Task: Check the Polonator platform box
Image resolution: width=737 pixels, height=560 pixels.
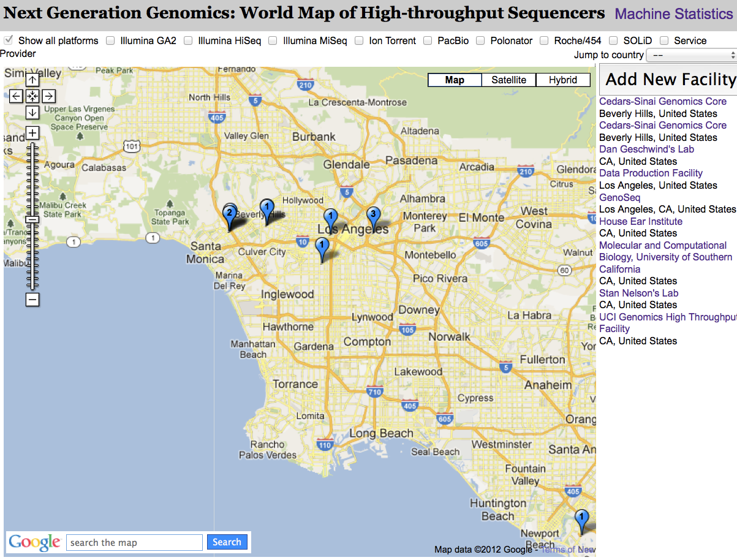Action: click(x=480, y=40)
